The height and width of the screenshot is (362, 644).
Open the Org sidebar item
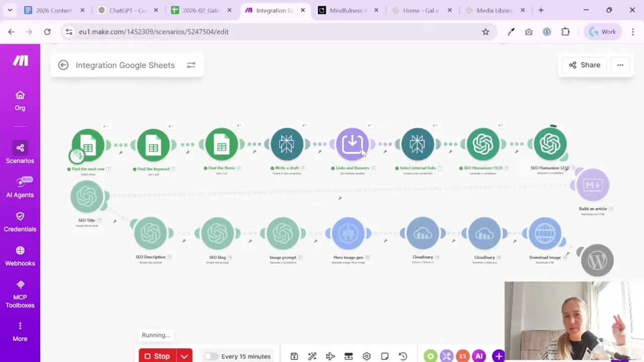20,101
